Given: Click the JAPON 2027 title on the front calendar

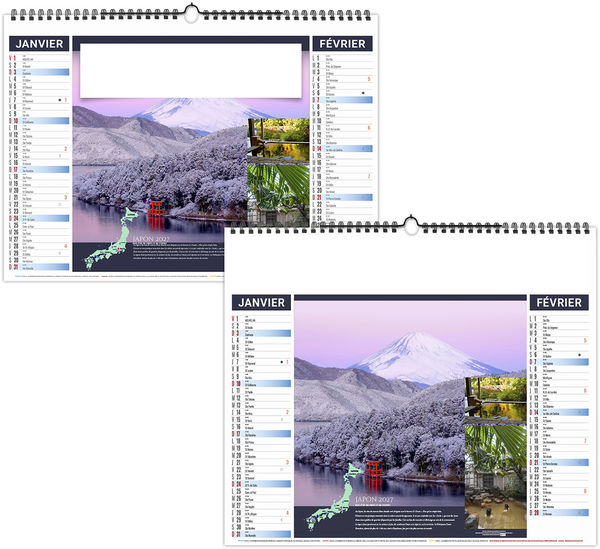Looking at the screenshot, I should [374, 500].
